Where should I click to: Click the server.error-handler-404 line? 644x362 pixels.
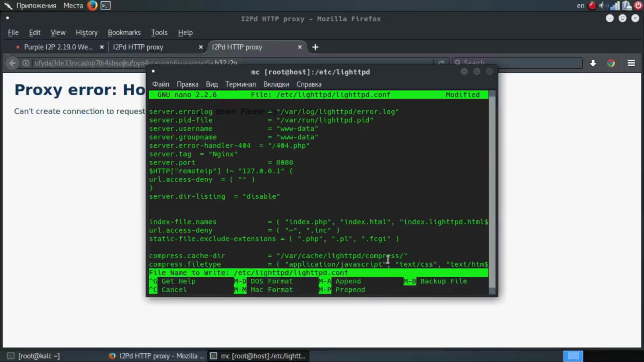pos(229,146)
